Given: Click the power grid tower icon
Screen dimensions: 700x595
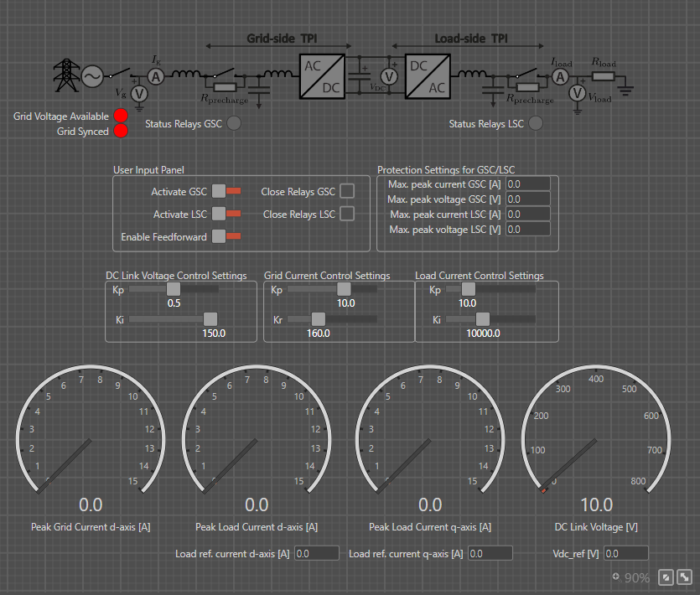Looking at the screenshot, I should (x=65, y=75).
